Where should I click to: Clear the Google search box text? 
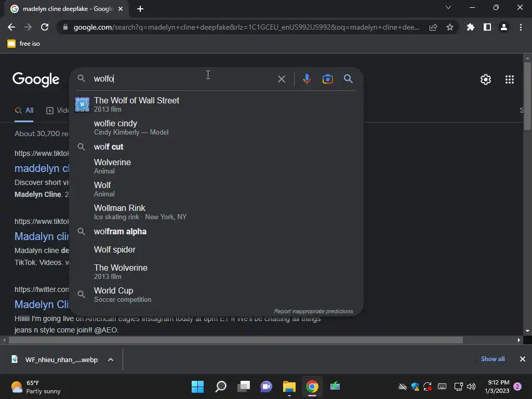(x=281, y=79)
